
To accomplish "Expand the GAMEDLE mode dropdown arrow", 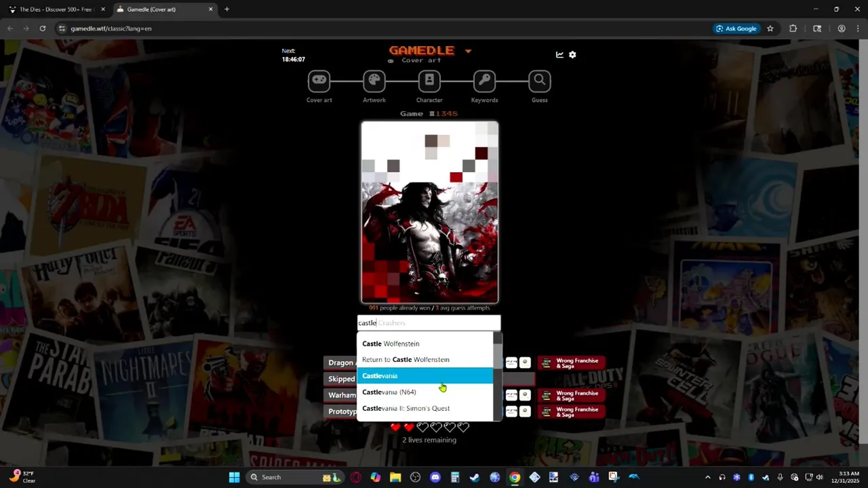I will click(468, 51).
